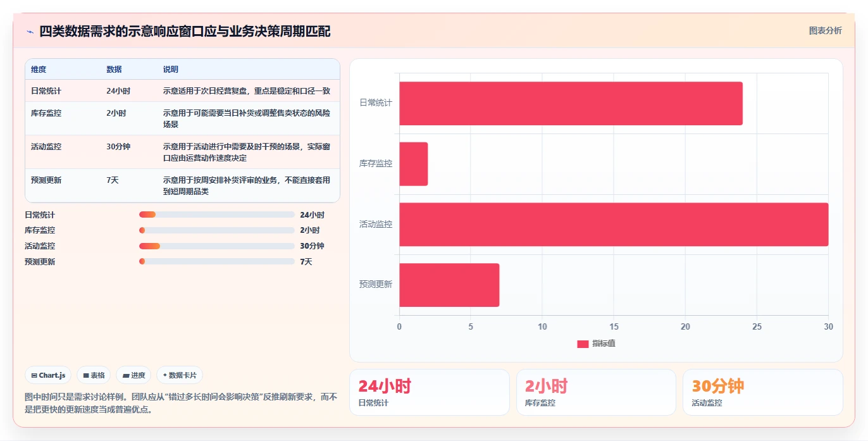Click the 预测更新 bar in the chart
Image resolution: width=868 pixels, height=441 pixels.
(449, 285)
